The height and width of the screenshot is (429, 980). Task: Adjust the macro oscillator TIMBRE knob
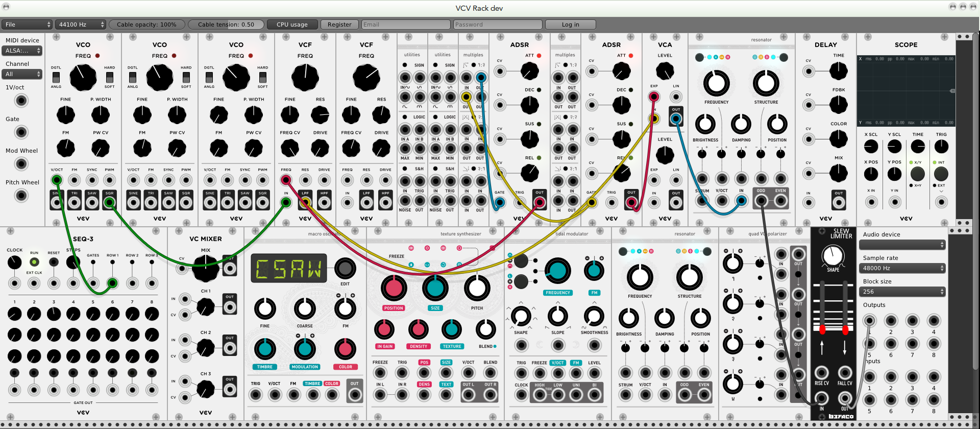click(x=265, y=349)
